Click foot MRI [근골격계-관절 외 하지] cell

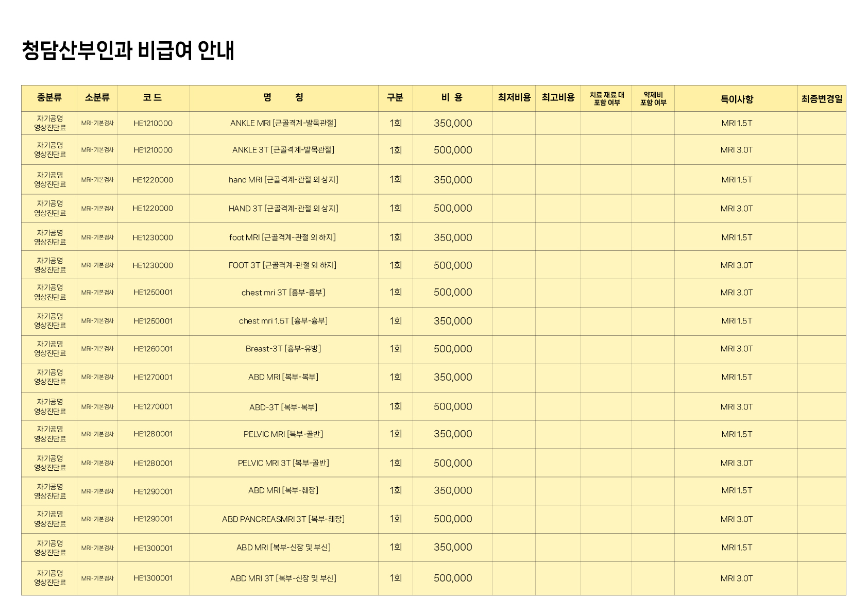click(283, 237)
